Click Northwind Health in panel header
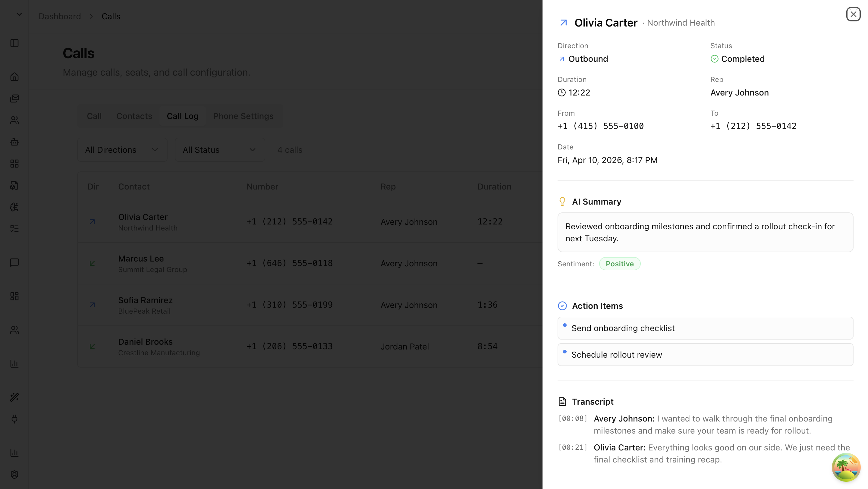The image size is (868, 489). click(x=681, y=23)
